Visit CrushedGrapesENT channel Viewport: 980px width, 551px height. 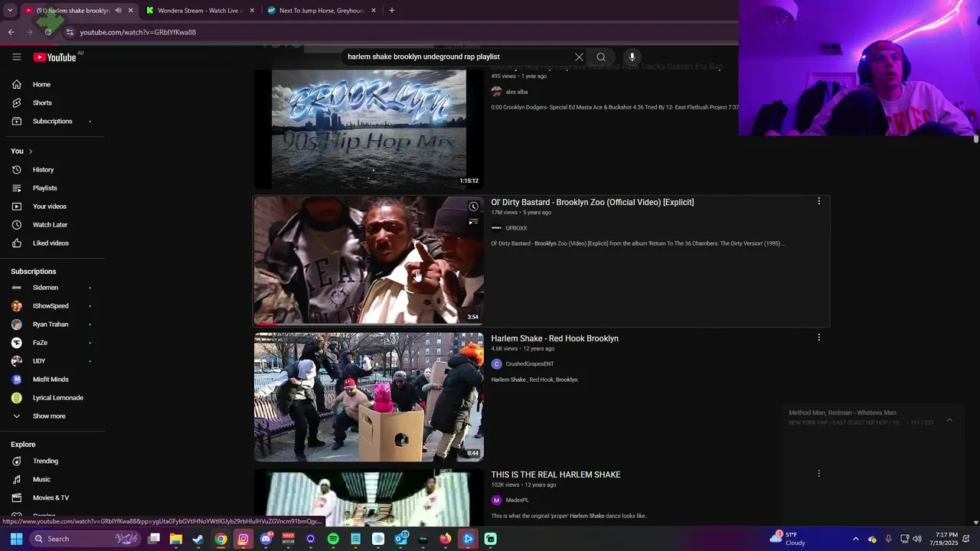[529, 364]
